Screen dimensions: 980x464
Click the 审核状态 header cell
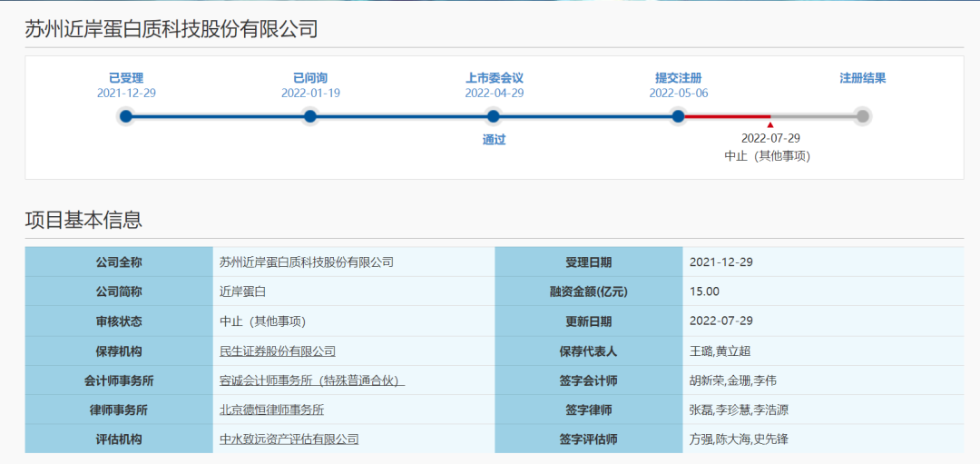pyautogui.click(x=119, y=321)
